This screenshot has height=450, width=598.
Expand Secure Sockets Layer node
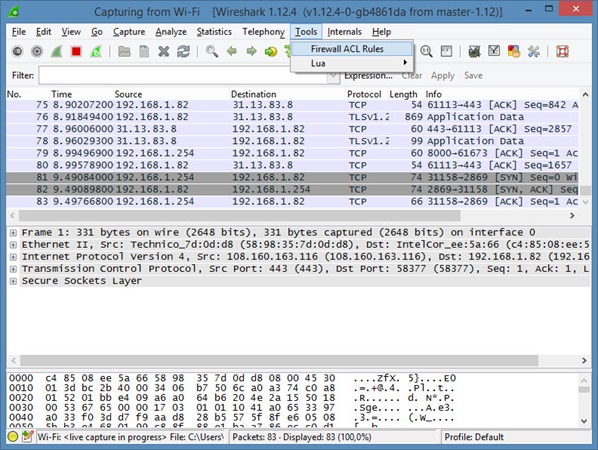point(13,281)
